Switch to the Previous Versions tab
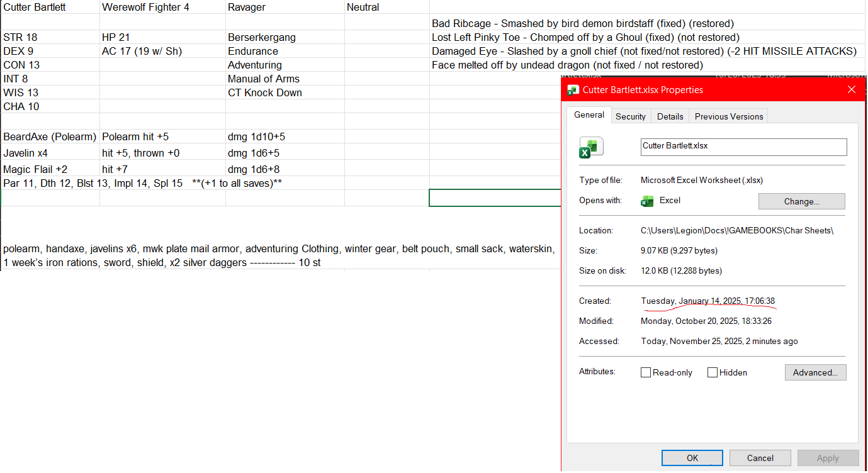 [729, 116]
